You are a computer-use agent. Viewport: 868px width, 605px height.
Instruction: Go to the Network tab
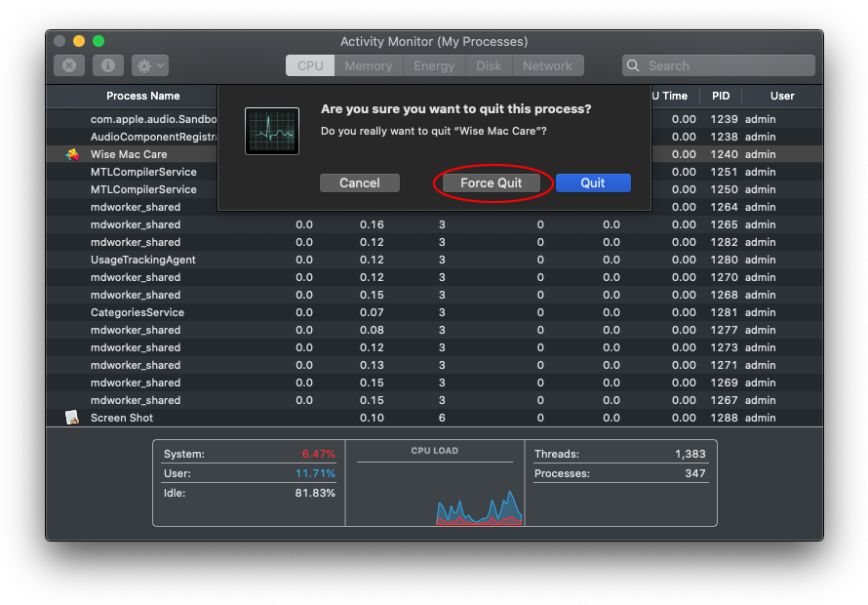pos(547,66)
